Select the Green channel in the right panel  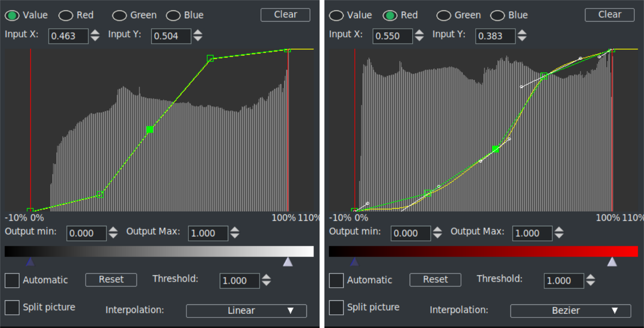click(443, 15)
